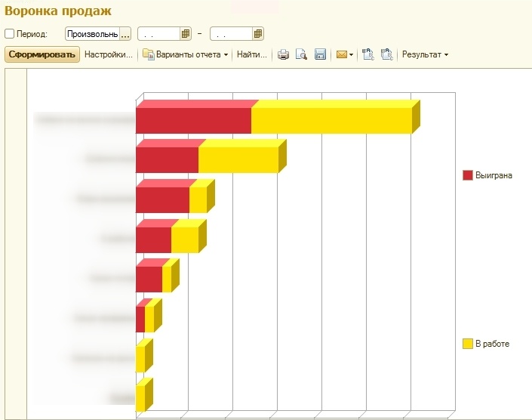Focus the start date input field
This screenshot has width=532, height=420.
click(x=158, y=34)
